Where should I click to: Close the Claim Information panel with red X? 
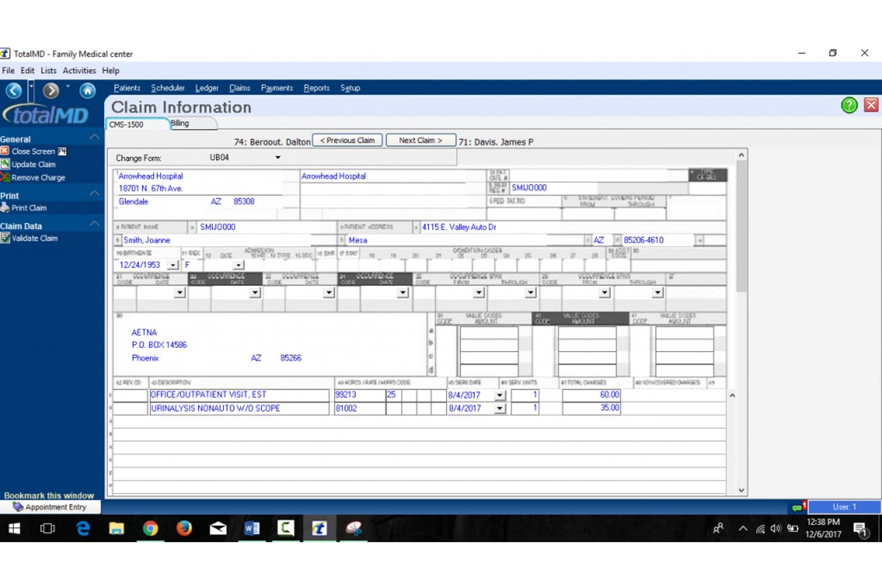point(871,105)
